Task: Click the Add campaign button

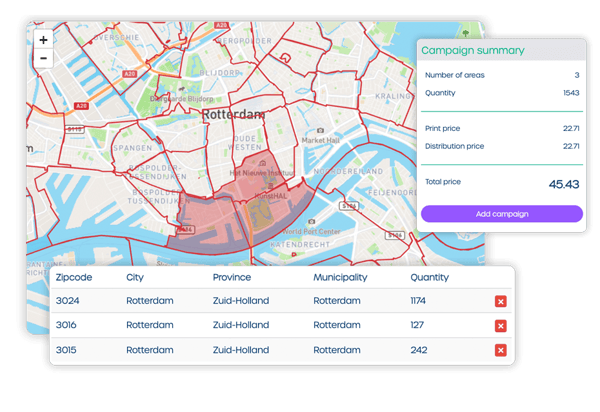Action: pos(502,214)
